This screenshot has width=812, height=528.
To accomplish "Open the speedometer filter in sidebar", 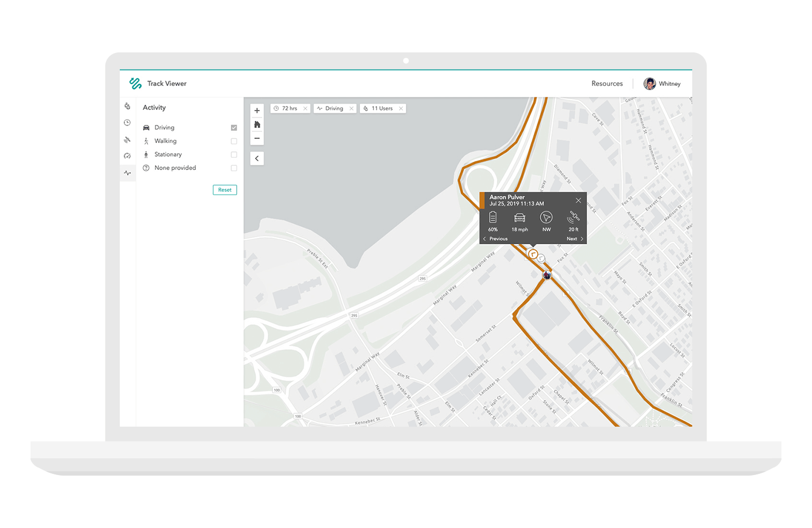I will tap(127, 155).
